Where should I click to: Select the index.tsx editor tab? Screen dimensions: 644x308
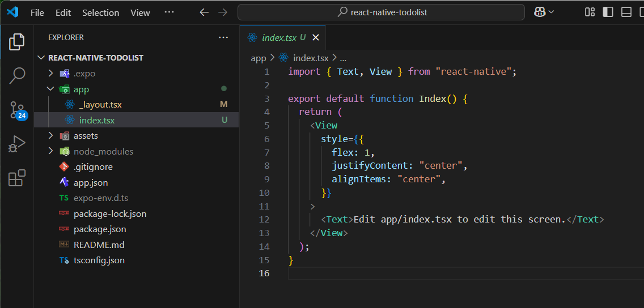[282, 37]
